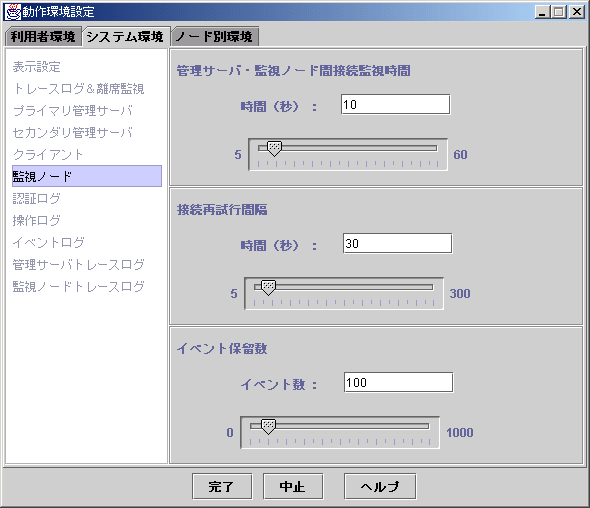Click the イベント保留数 heading
The height and width of the screenshot is (508, 590).
pyautogui.click(x=222, y=348)
